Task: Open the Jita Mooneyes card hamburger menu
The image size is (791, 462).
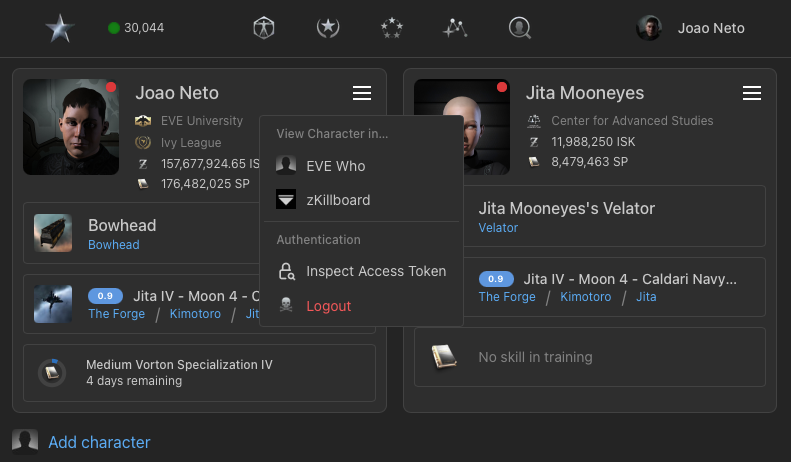Action: (752, 93)
